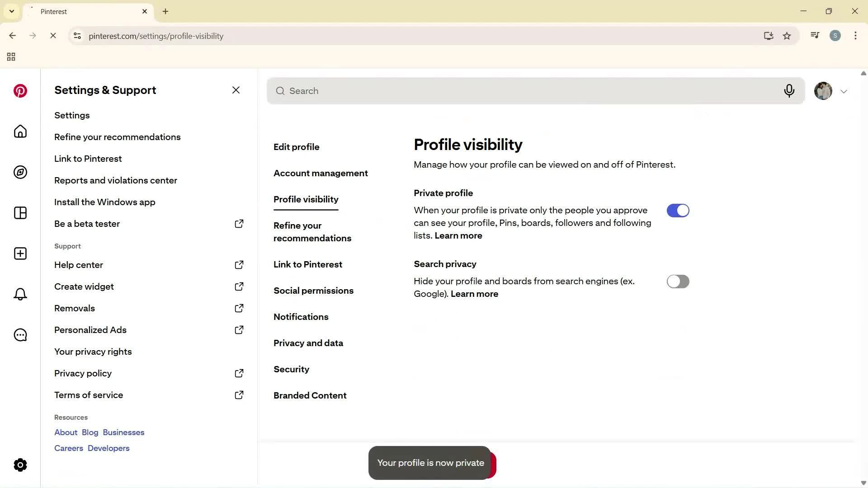Click the Create plus icon
868x488 pixels.
click(20, 253)
